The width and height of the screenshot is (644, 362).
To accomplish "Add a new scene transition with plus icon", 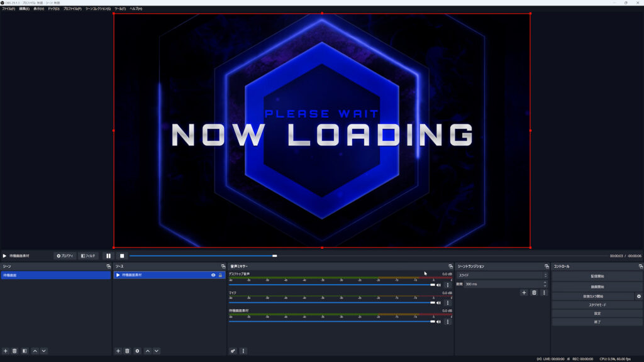I will pos(524,292).
